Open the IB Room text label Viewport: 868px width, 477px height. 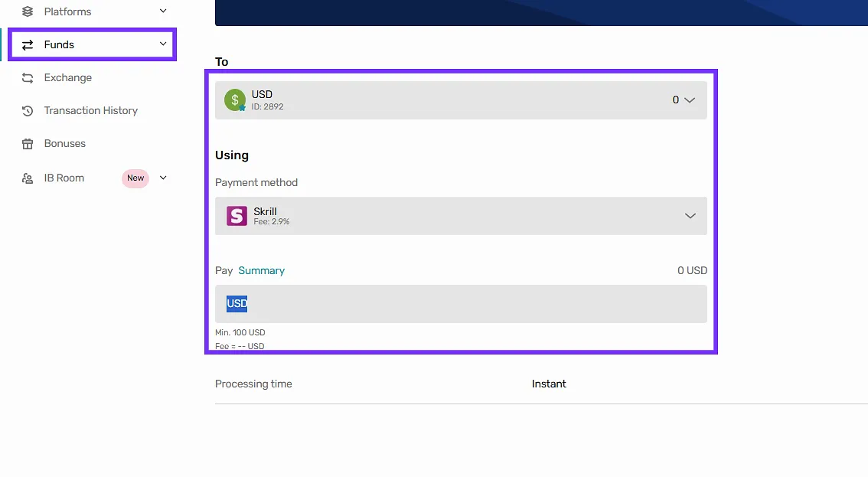tap(64, 178)
